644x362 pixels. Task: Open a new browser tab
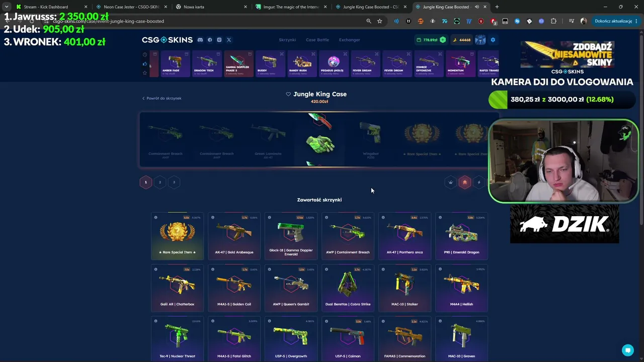pos(497,7)
